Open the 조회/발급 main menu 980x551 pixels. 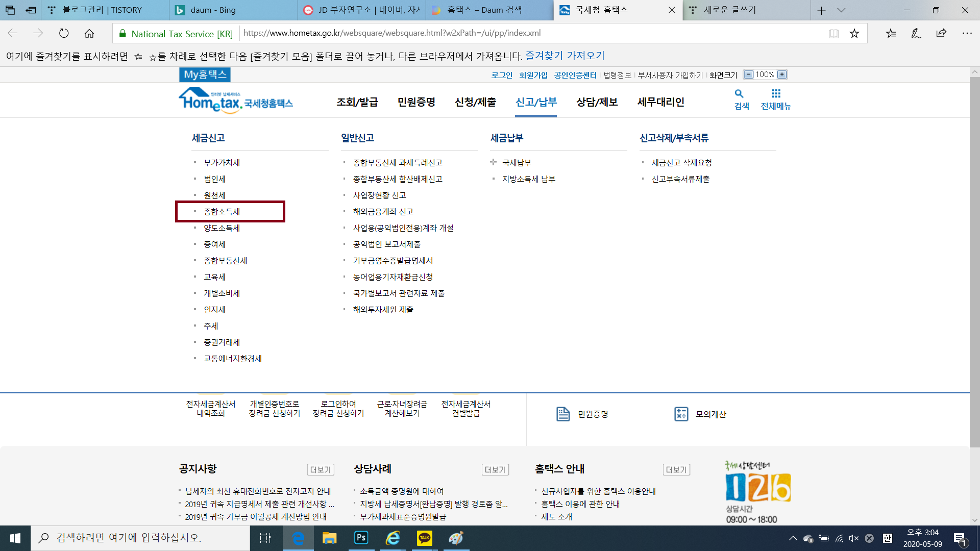point(357,102)
